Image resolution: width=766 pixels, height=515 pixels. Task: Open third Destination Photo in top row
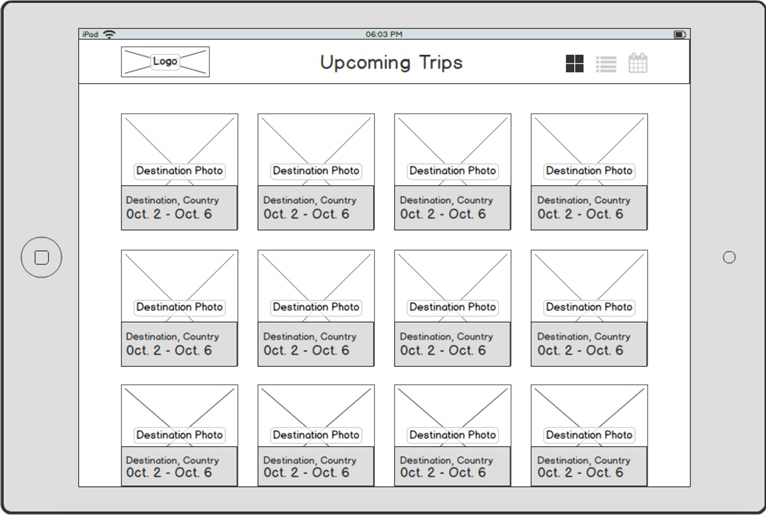click(x=453, y=150)
